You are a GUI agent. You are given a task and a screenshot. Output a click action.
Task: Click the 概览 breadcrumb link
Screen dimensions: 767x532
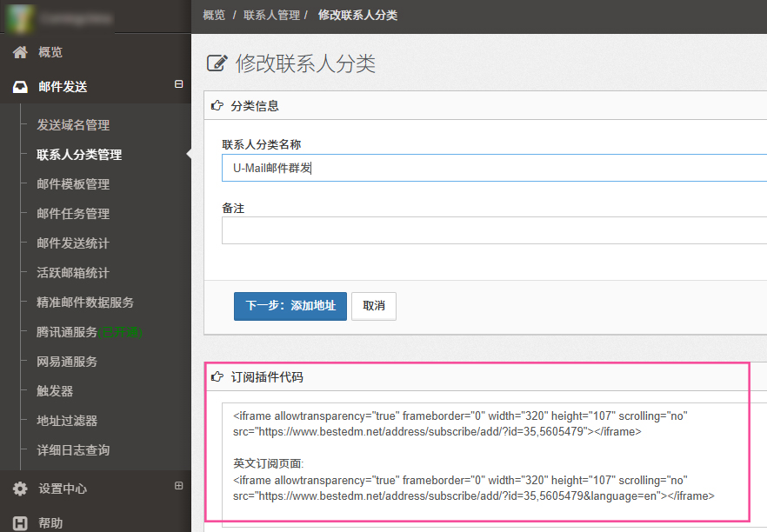[x=214, y=16]
